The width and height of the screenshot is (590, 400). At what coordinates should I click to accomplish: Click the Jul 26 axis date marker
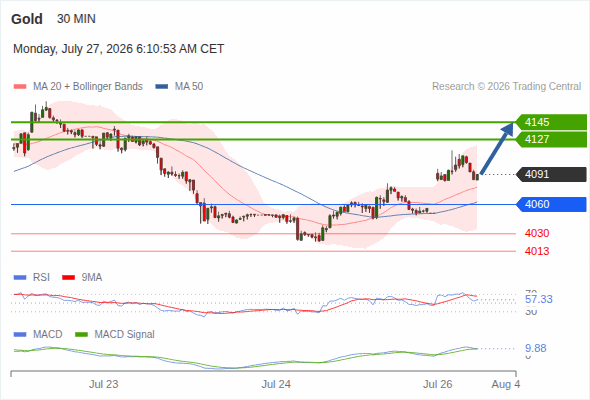(437, 384)
